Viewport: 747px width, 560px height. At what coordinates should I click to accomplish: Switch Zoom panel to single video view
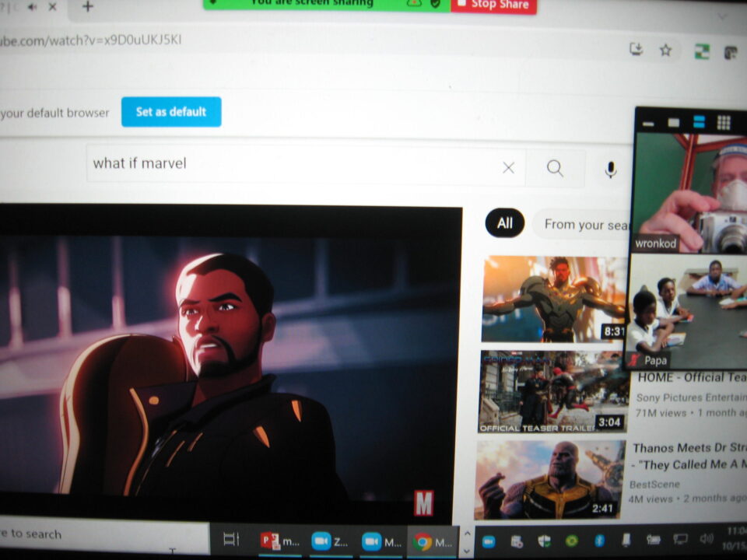[674, 123]
